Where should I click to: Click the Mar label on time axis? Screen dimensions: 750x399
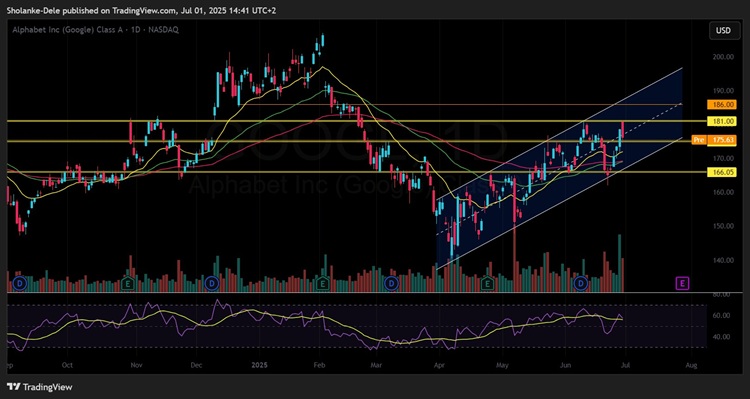(x=377, y=365)
